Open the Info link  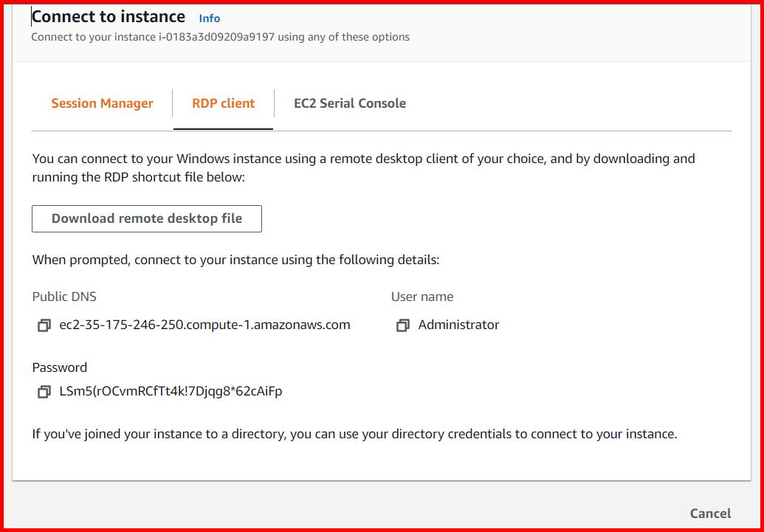pos(209,18)
